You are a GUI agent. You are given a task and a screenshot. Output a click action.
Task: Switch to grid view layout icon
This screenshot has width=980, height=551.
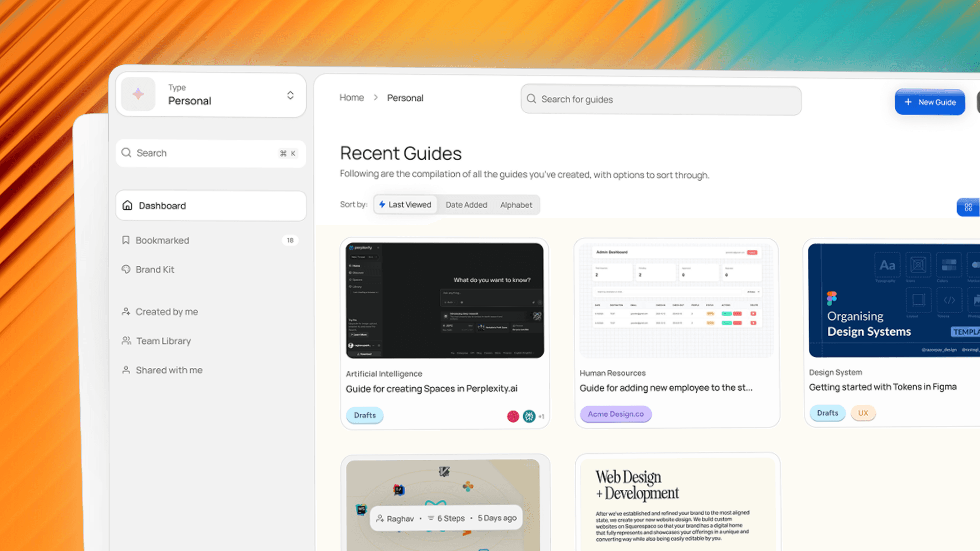point(968,207)
